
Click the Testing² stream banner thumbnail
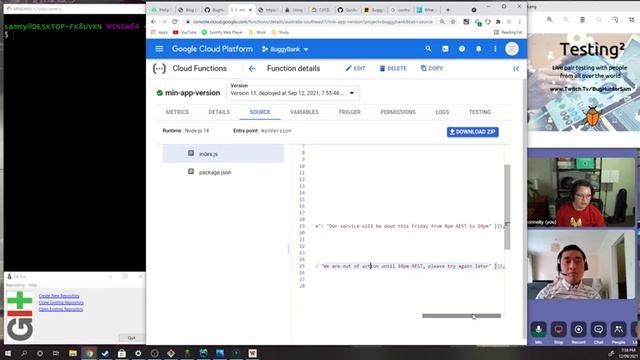(584, 82)
